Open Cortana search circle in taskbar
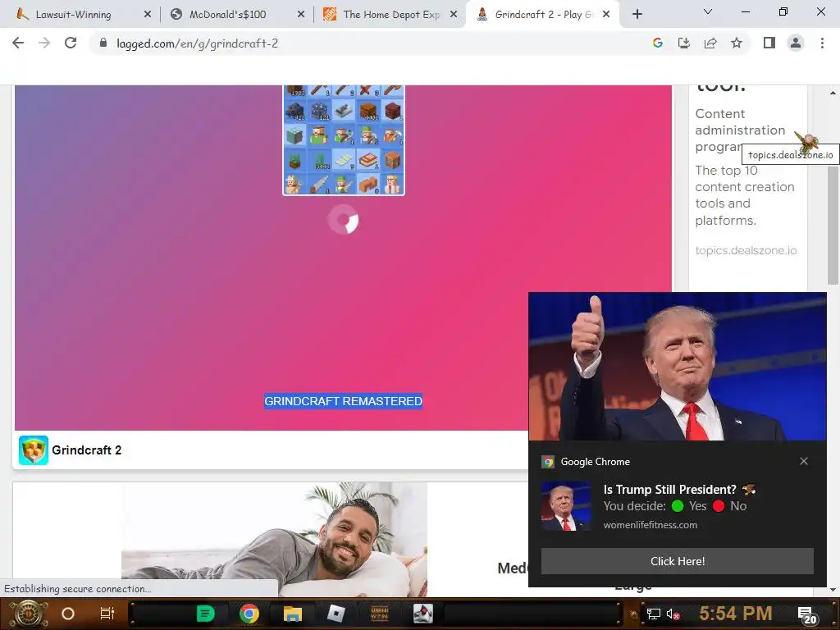Image resolution: width=840 pixels, height=630 pixels. (68, 614)
